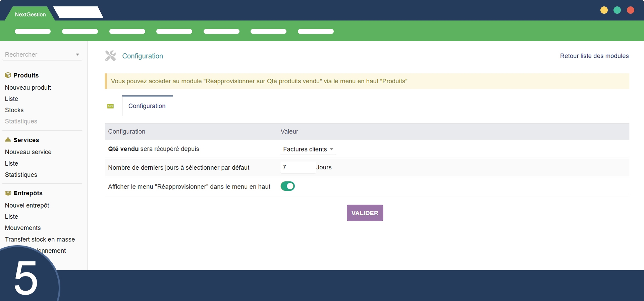Viewport: 644px width, 301px height.
Task: Open Nouveau produit in the sidebar
Action: coord(28,88)
